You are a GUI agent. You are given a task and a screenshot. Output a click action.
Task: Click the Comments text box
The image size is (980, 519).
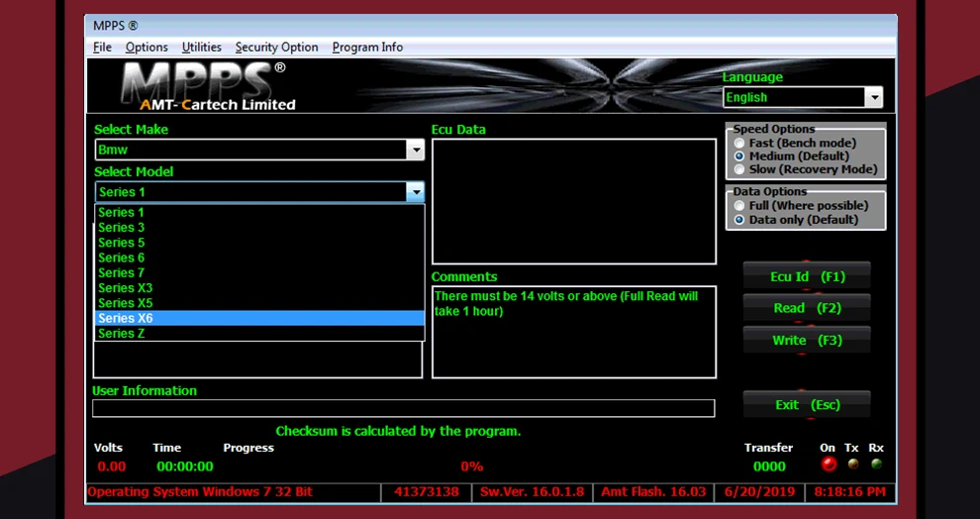point(574,332)
